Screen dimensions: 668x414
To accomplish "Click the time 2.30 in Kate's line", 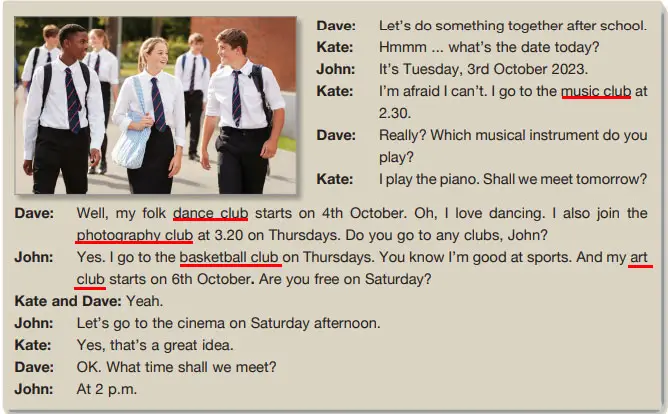I will (395, 113).
